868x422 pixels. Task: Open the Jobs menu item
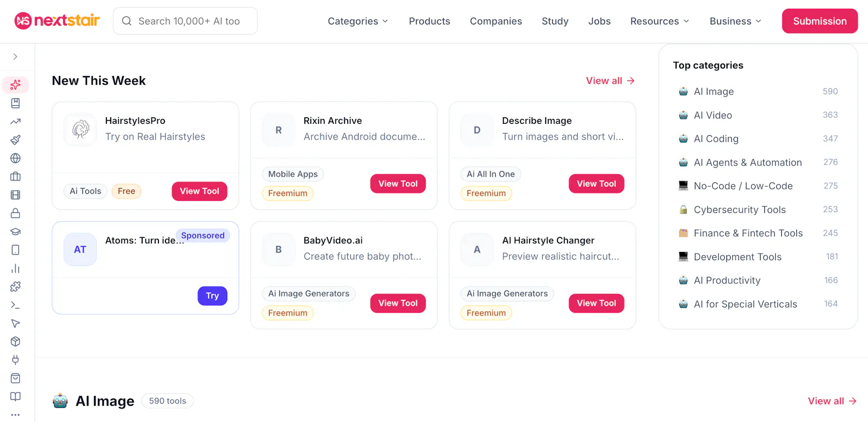pyautogui.click(x=599, y=21)
